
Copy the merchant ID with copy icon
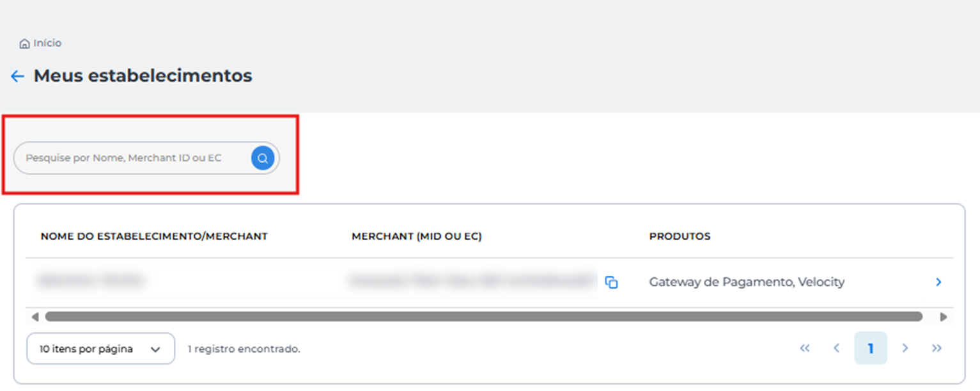(611, 282)
